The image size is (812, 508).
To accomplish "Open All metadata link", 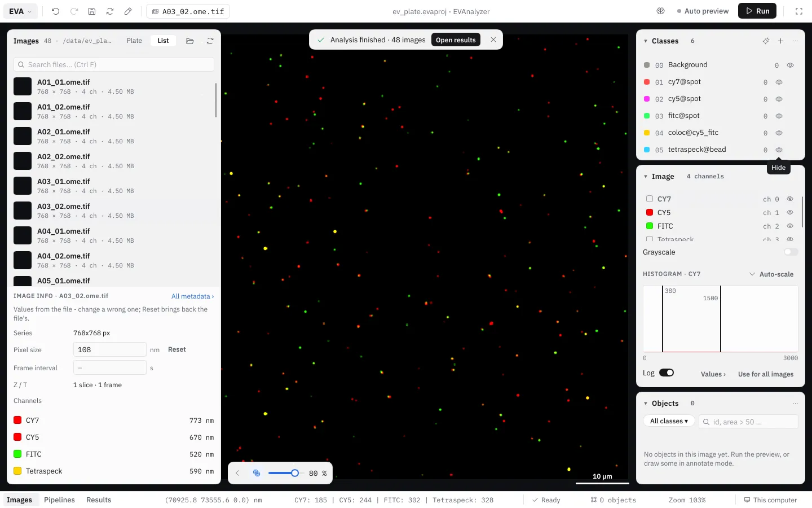I will pos(192,296).
